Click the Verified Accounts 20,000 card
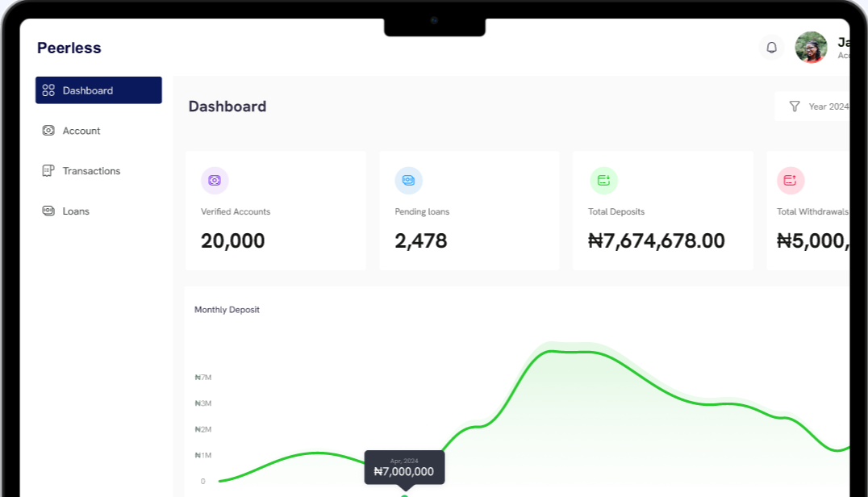Viewport: 868px width, 497px height. point(275,211)
